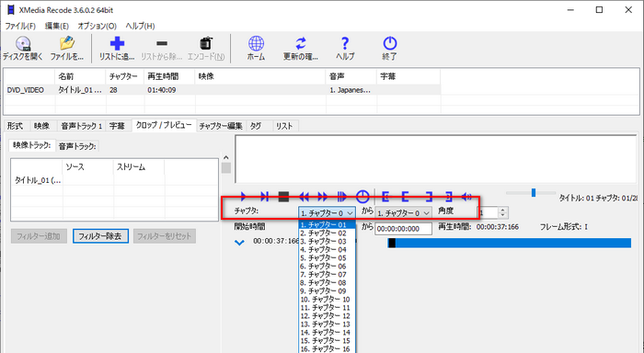The image size is (644, 353).
Task: Click the blue timeline seek bar
Action: tap(510, 243)
